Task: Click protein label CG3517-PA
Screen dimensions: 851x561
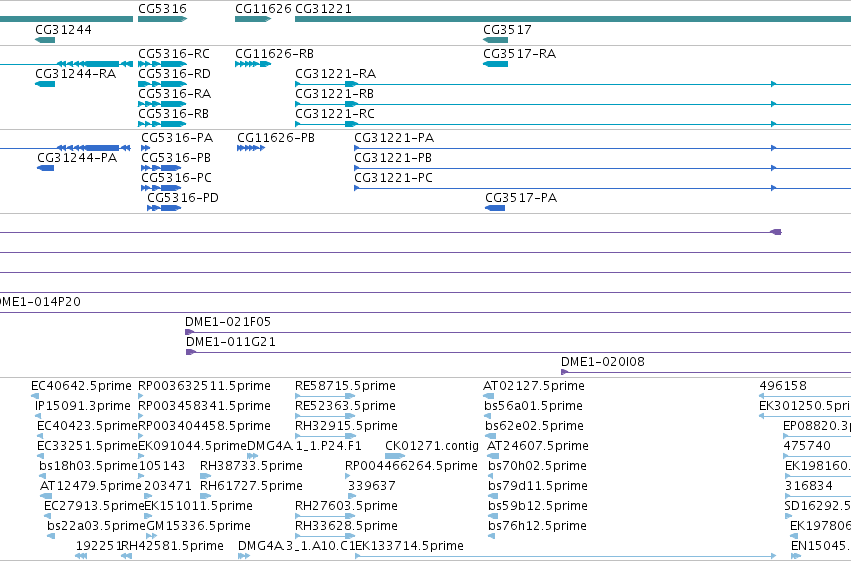Action: point(521,198)
